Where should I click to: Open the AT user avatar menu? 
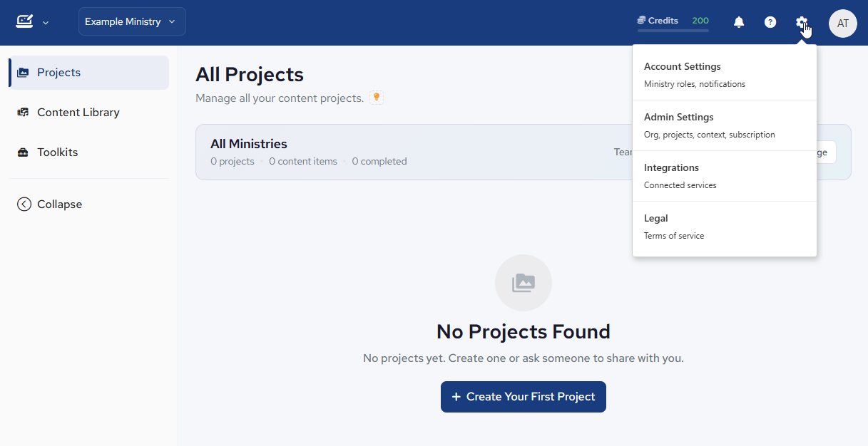click(843, 24)
